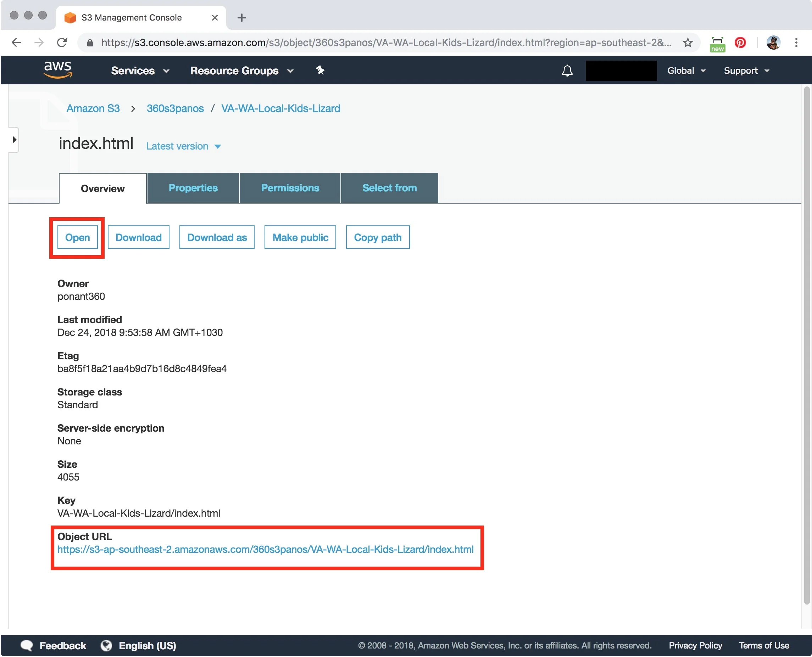Click the Download as button
Image resolution: width=812 pixels, height=657 pixels.
tap(217, 237)
